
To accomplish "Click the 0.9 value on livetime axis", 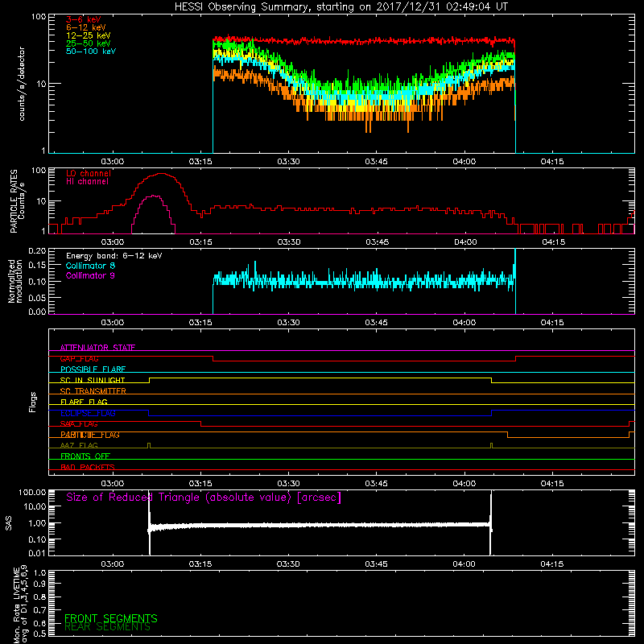I will (x=39, y=583).
